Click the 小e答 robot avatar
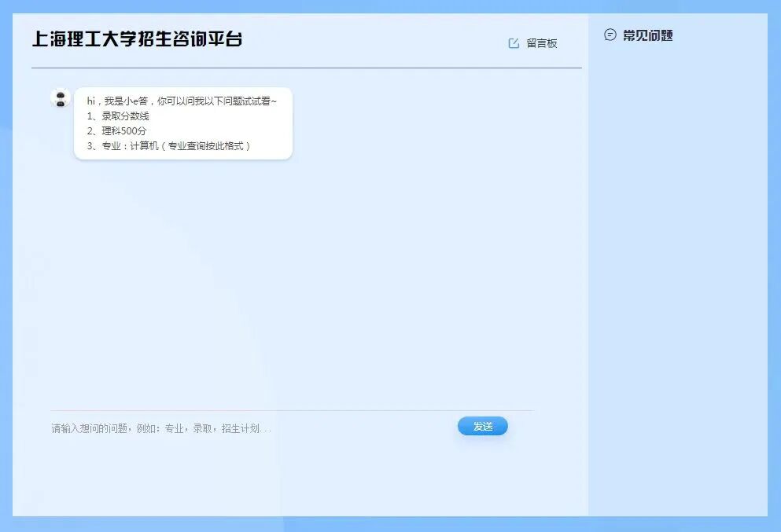 coord(61,97)
